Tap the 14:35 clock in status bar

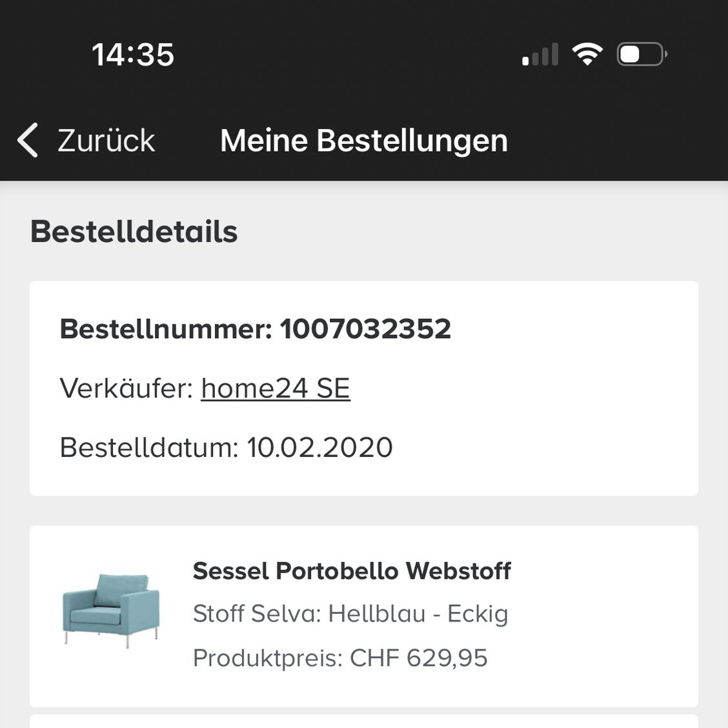[x=133, y=54]
